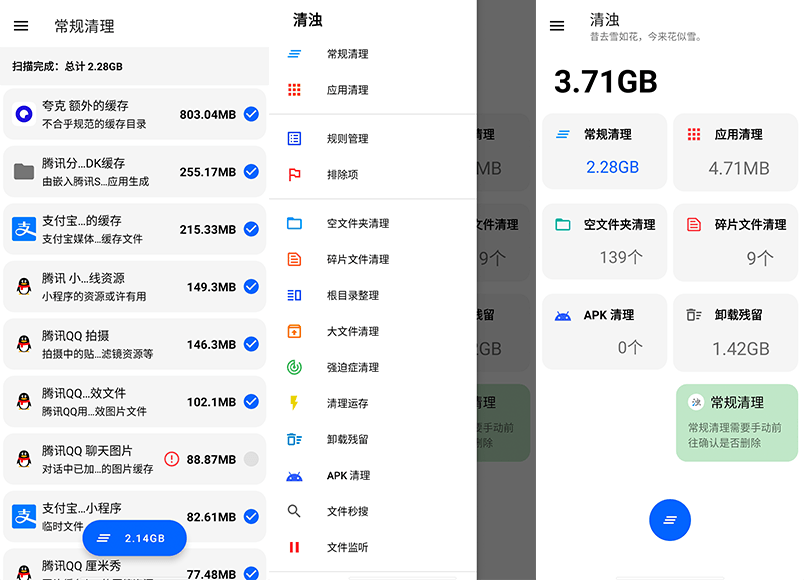Open the 碎片文件清理 9个 card
Image resolution: width=804 pixels, height=580 pixels.
tap(735, 242)
